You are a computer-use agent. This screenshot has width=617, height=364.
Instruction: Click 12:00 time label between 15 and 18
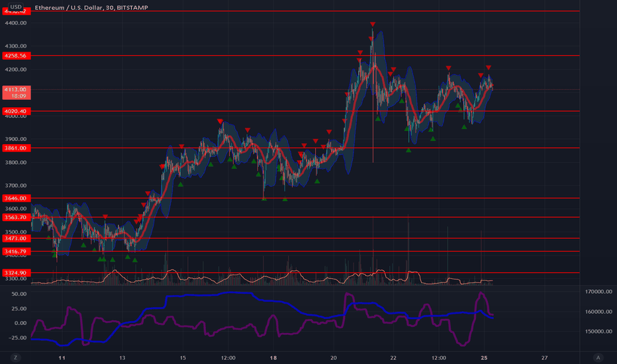(228, 357)
